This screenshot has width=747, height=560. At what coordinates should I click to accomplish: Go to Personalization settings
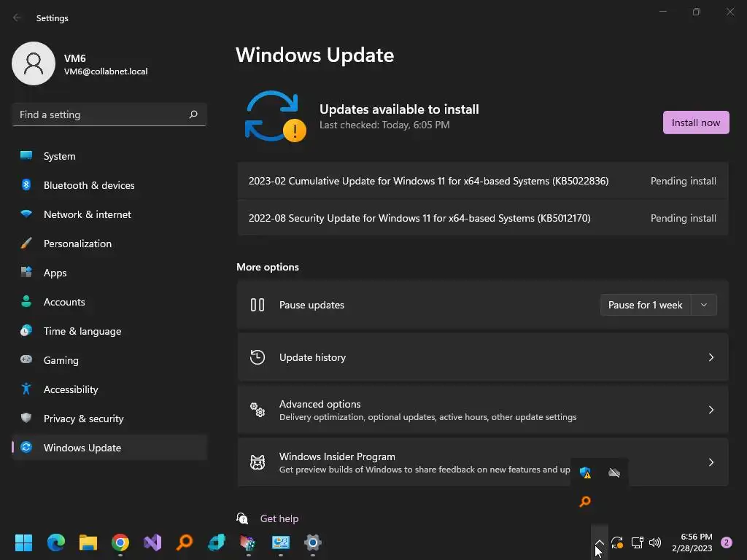click(109, 244)
